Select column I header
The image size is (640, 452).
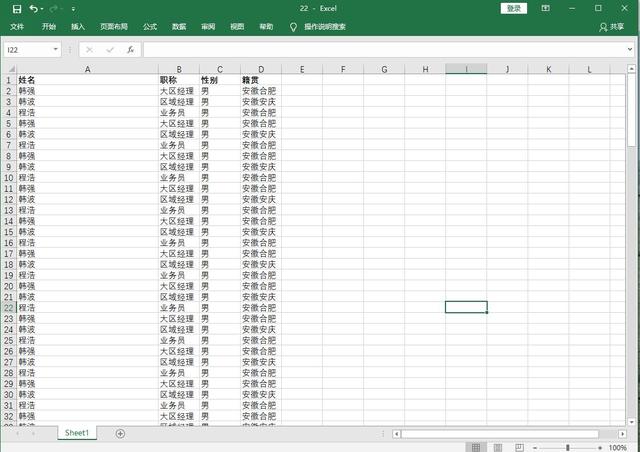(x=466, y=69)
